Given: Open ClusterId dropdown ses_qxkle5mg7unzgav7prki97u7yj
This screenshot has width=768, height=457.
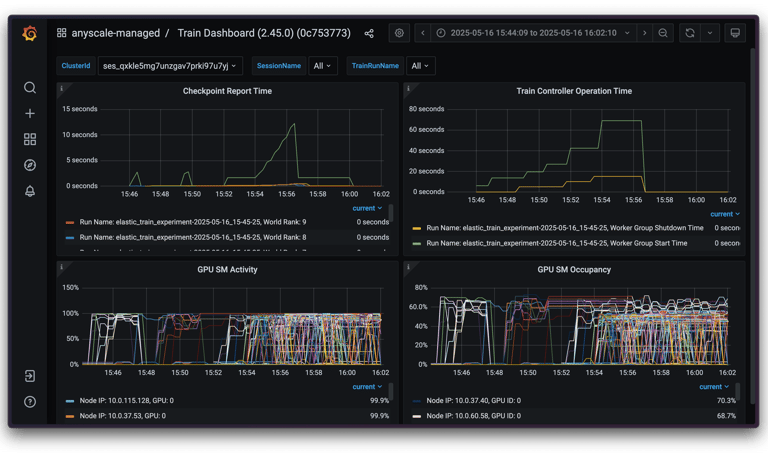Looking at the screenshot, I should 170,66.
